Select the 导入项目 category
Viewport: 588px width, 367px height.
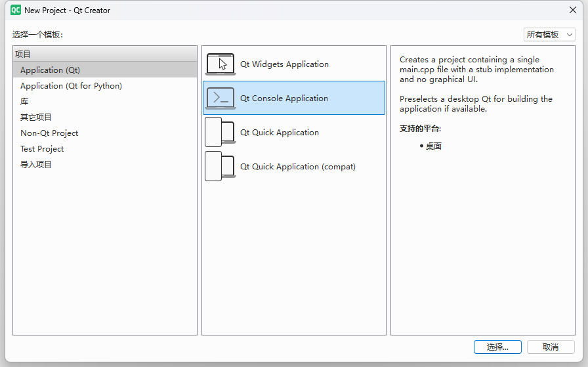(105, 164)
